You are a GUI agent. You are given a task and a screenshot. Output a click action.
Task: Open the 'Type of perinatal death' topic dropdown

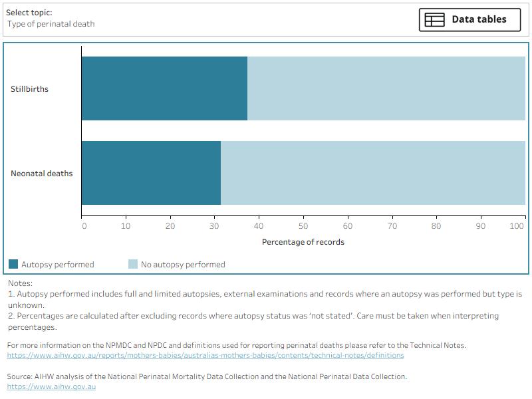(x=51, y=24)
